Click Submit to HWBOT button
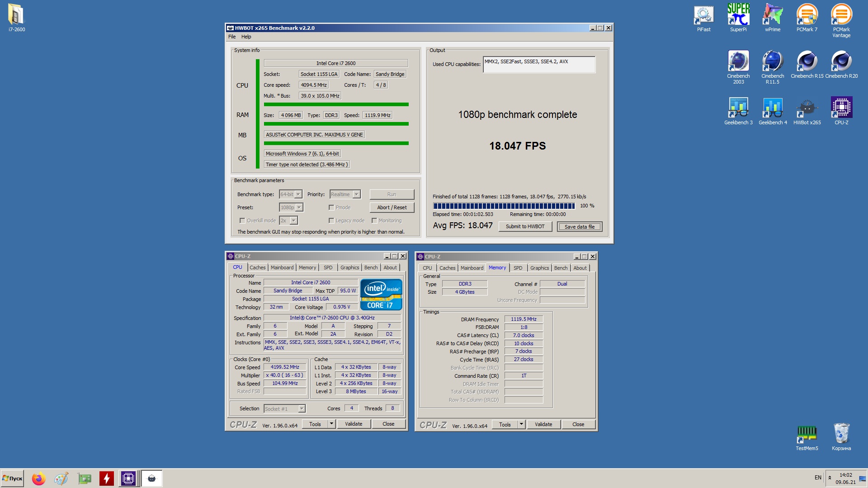This screenshot has height=488, width=868. pos(525,226)
